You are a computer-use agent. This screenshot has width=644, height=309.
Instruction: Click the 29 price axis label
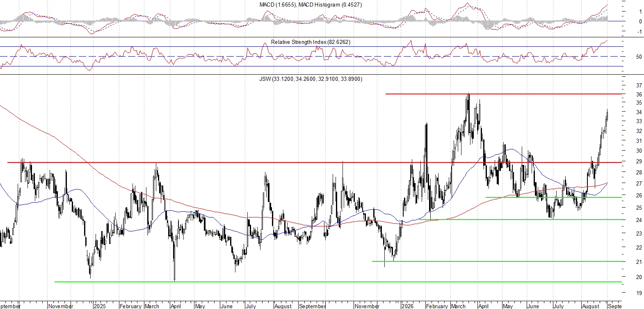coord(639,161)
